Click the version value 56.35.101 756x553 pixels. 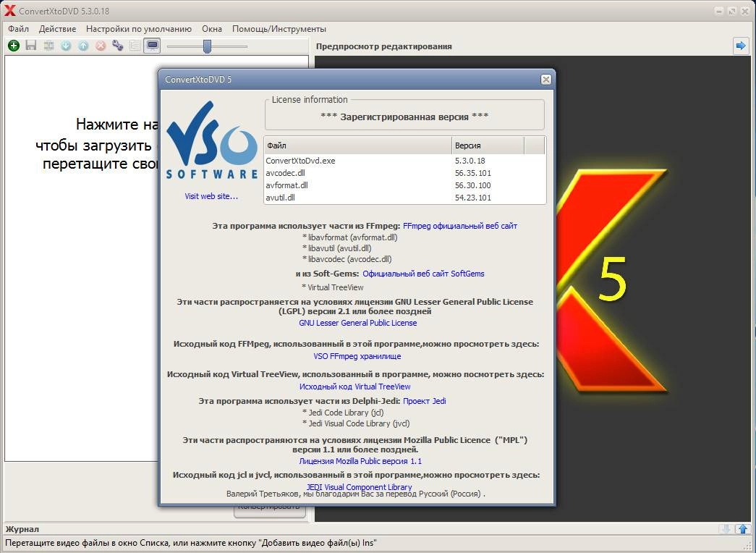point(473,173)
